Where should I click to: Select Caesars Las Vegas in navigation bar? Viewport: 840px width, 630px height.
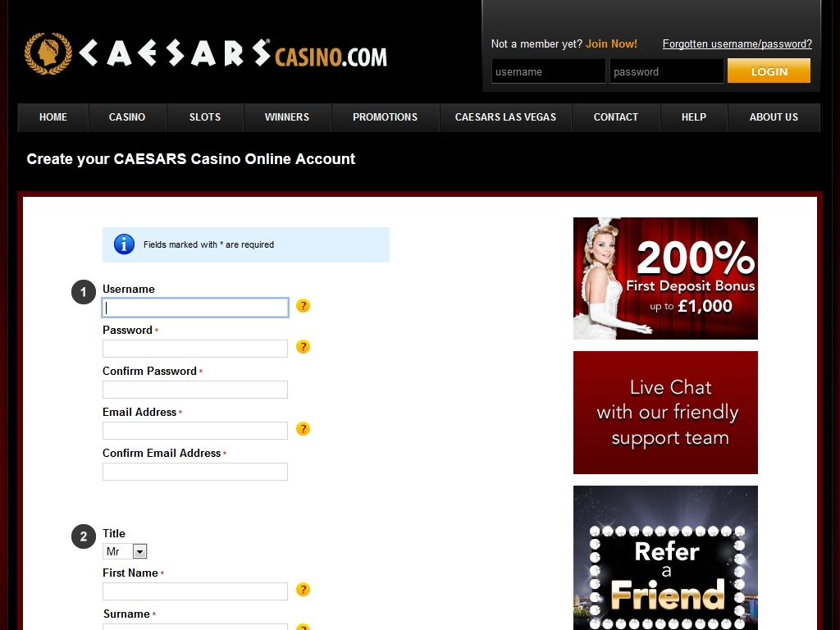pyautogui.click(x=505, y=117)
